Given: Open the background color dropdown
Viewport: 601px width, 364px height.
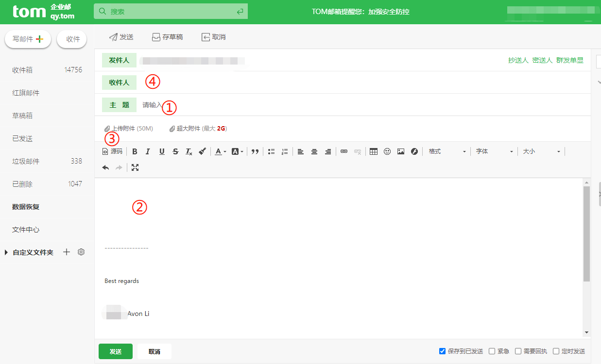Looking at the screenshot, I should click(237, 151).
